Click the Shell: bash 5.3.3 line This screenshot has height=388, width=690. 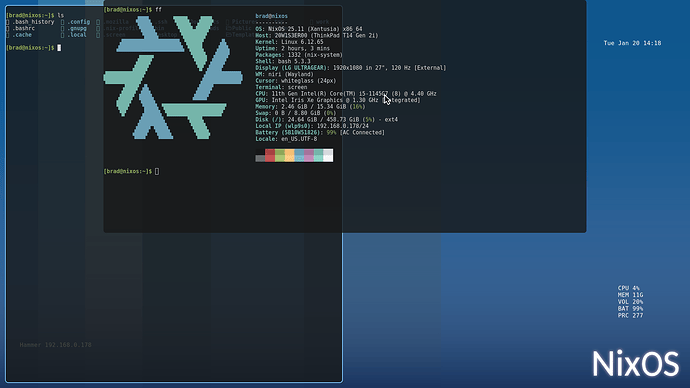(283, 62)
